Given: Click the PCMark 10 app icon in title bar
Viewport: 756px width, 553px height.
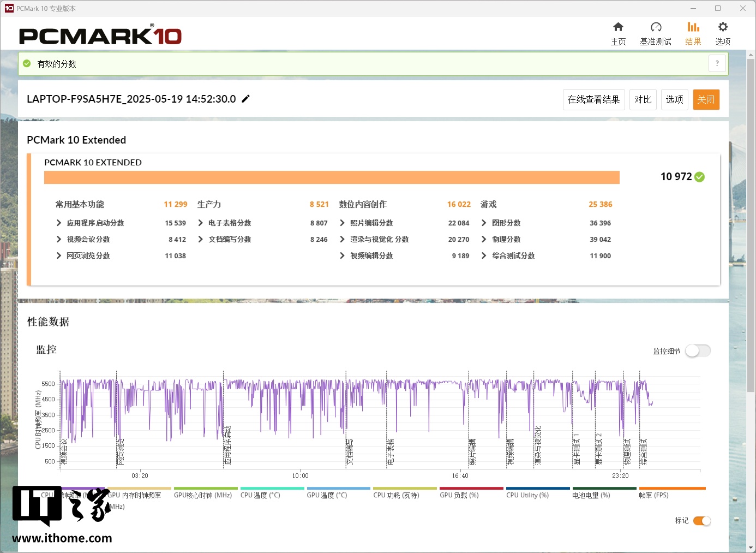Looking at the screenshot, I should [9, 8].
